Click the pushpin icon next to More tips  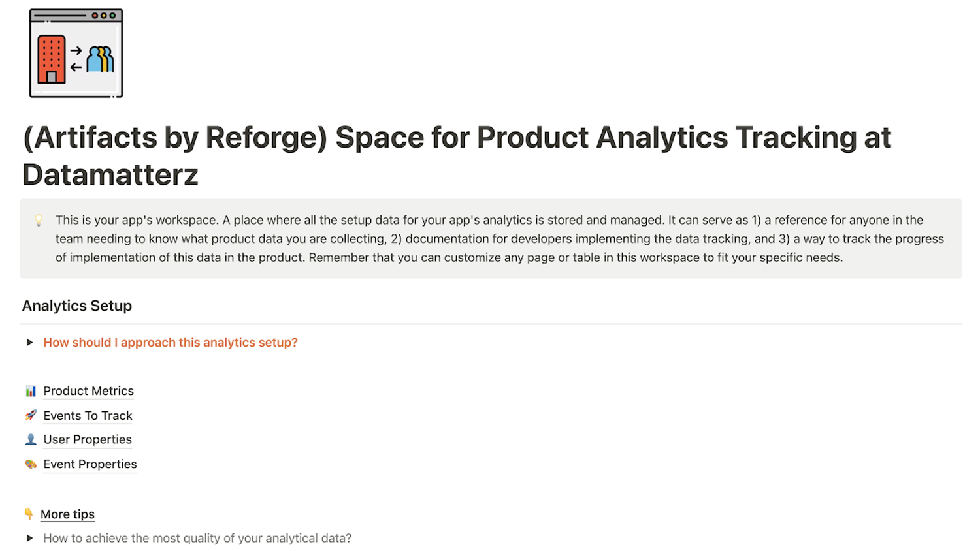28,514
